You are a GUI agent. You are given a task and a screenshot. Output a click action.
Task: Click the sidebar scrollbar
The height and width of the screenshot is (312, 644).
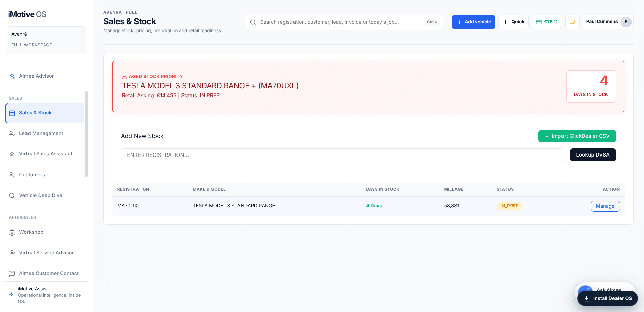86,134
